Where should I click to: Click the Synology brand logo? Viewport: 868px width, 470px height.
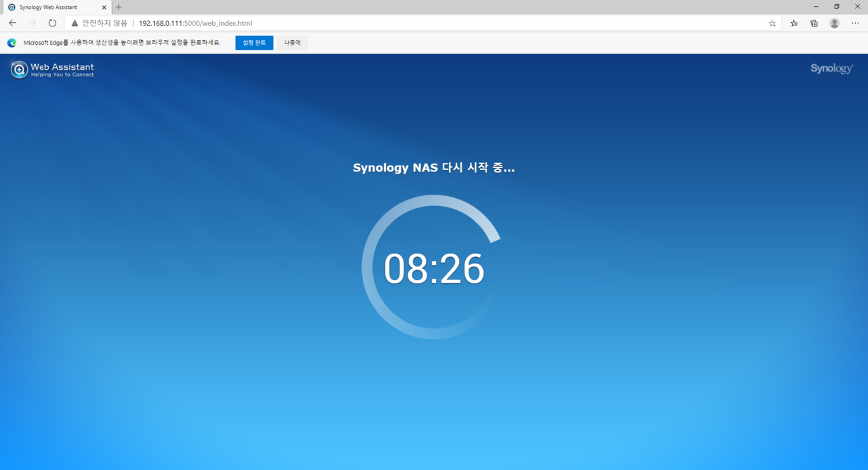coord(831,68)
